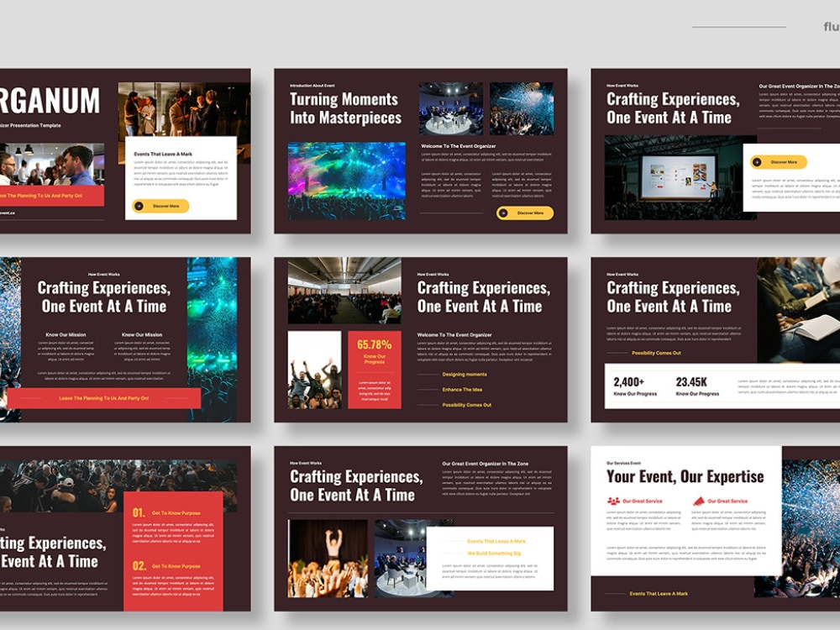Click the red Leave The Planning banner under Know Our Mission
This screenshot has height=630, width=840.
(x=104, y=398)
